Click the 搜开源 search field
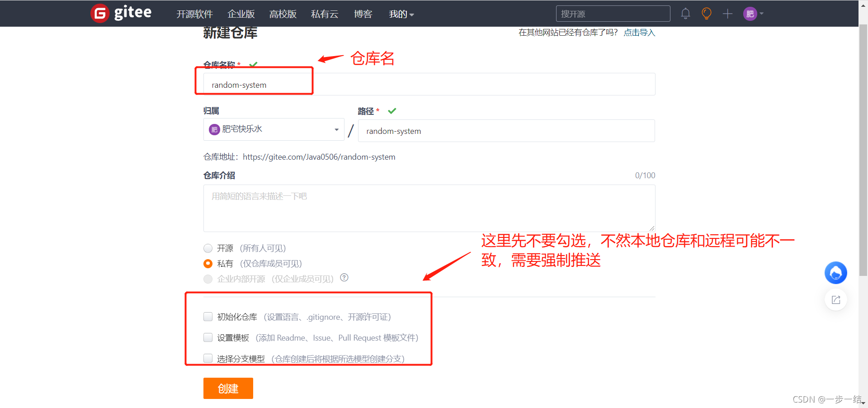 point(613,14)
